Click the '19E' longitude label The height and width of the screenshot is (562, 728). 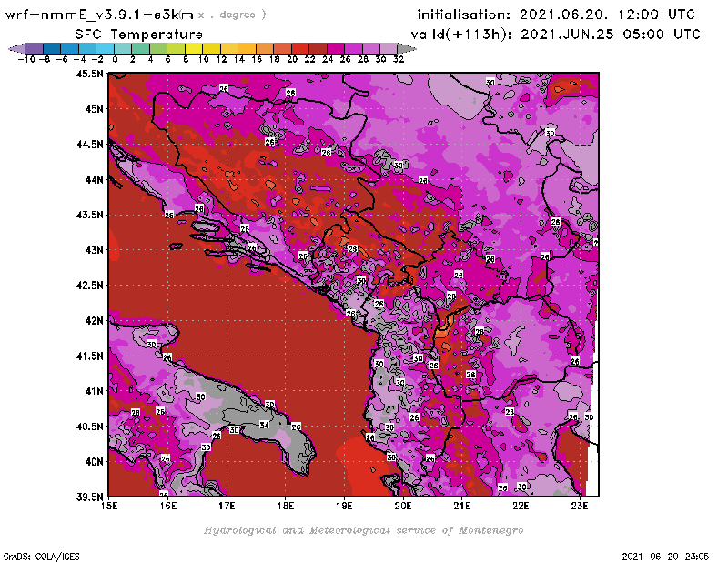[345, 506]
